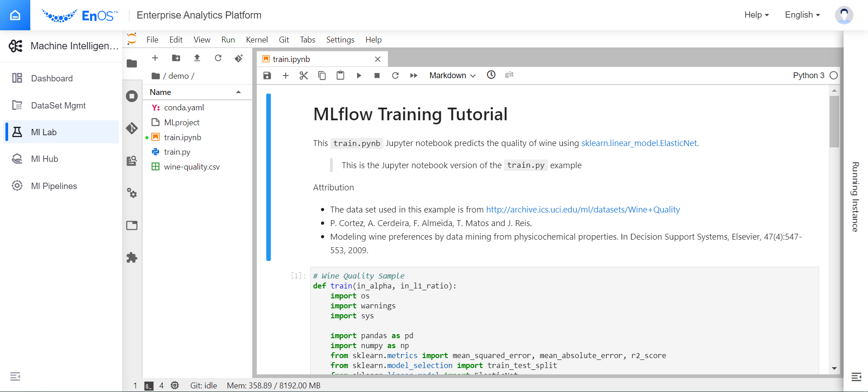
Task: Close the train.ipynb tab
Action: tap(378, 59)
